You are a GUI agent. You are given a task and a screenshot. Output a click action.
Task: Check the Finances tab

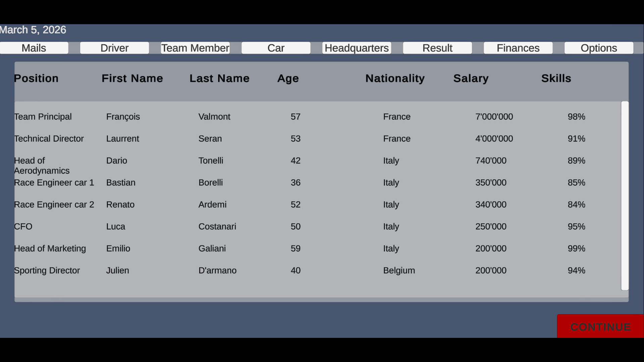click(x=518, y=48)
